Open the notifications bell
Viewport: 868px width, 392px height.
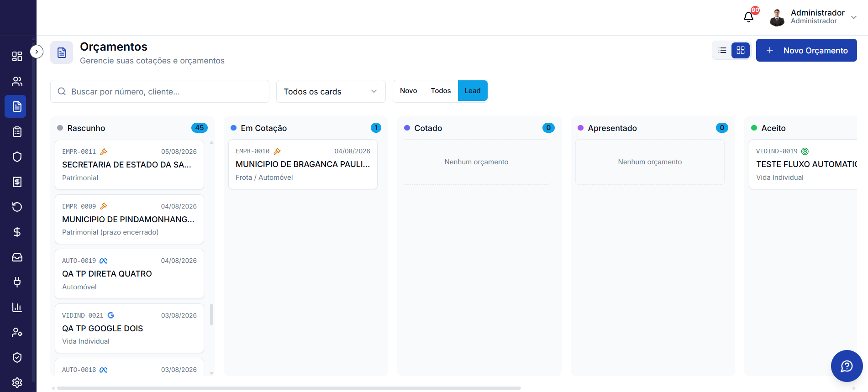pyautogui.click(x=748, y=17)
